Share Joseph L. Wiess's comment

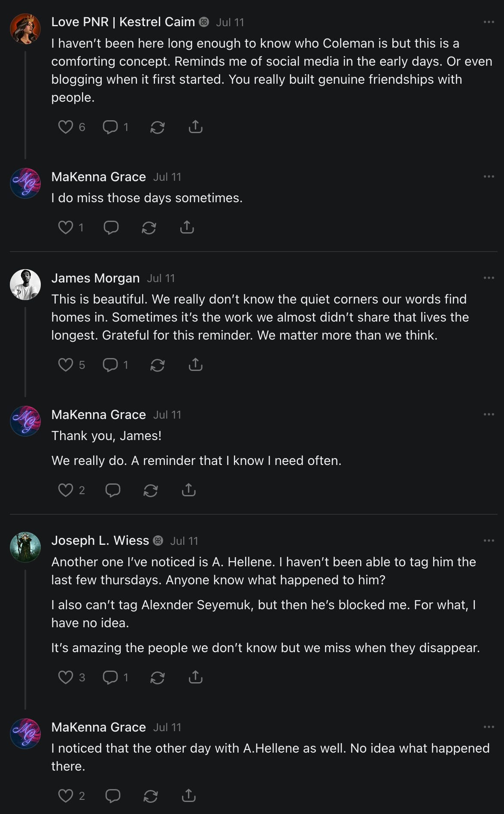tap(195, 677)
